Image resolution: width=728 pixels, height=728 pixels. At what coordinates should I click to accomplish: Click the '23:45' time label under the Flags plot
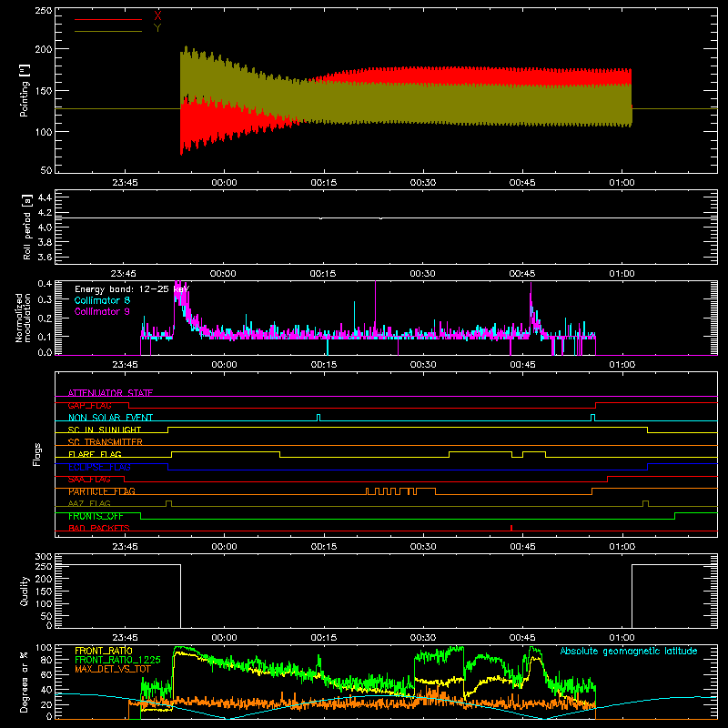pos(125,547)
